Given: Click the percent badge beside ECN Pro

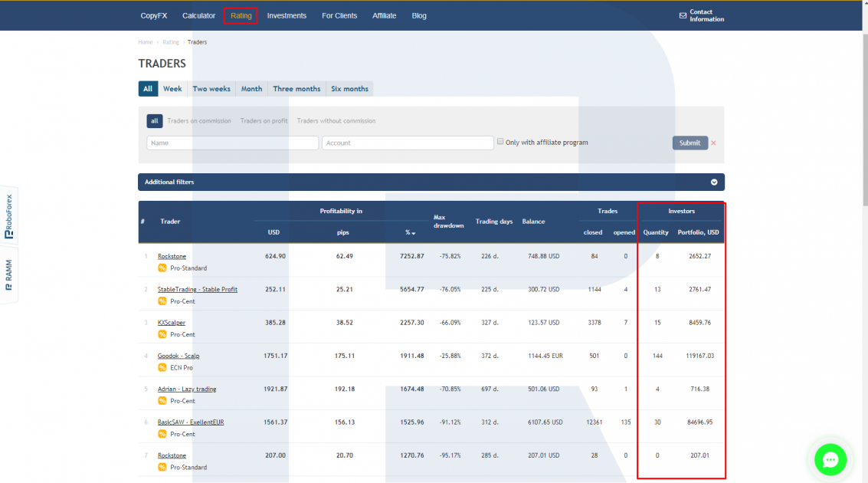Looking at the screenshot, I should 162,368.
